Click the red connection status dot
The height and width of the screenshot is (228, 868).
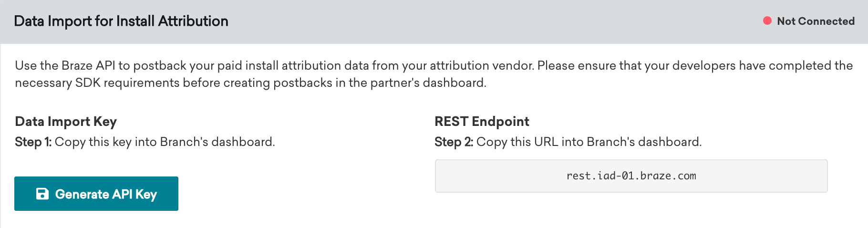pos(767,21)
